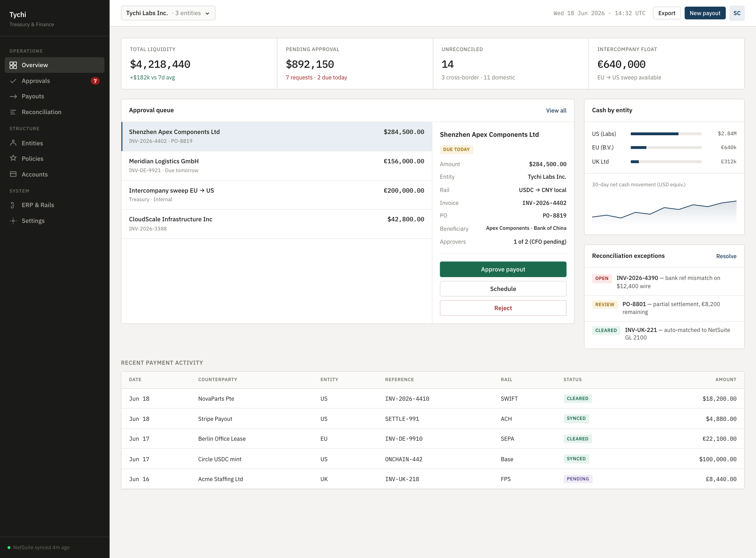Click Approve payout button

(503, 269)
